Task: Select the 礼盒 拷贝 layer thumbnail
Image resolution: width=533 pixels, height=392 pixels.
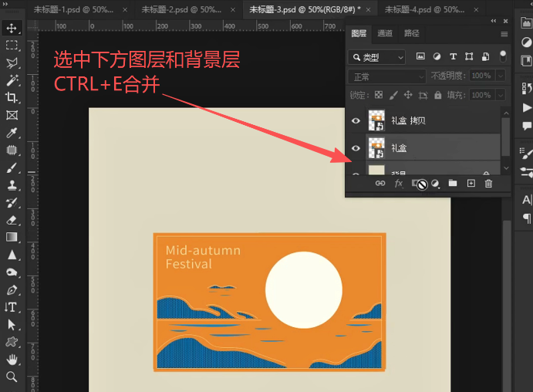Action: click(x=376, y=120)
